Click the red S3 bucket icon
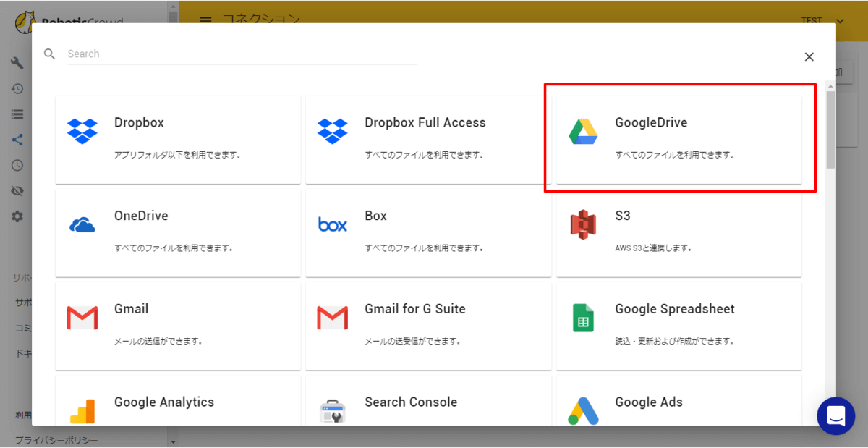The image size is (868, 448). (583, 224)
